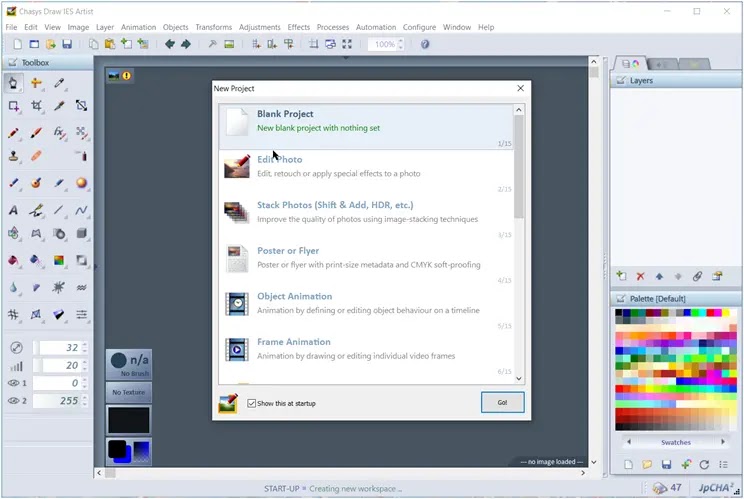Image resolution: width=744 pixels, height=499 pixels.
Task: Select the straight line tool
Action: 59,210
